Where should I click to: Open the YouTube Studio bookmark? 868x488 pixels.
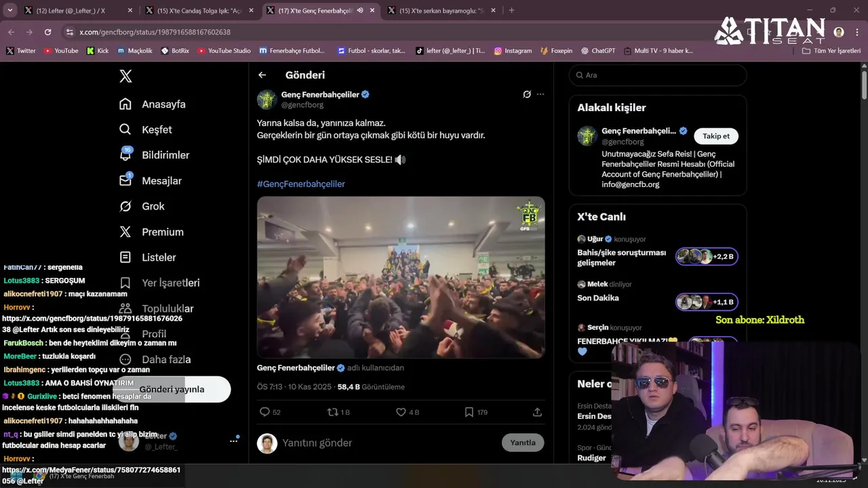click(224, 51)
